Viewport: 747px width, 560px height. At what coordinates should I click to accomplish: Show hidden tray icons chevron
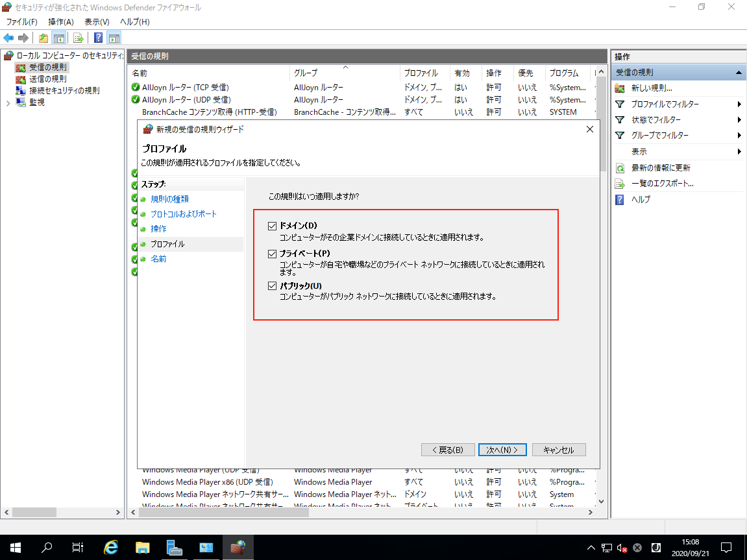591,548
